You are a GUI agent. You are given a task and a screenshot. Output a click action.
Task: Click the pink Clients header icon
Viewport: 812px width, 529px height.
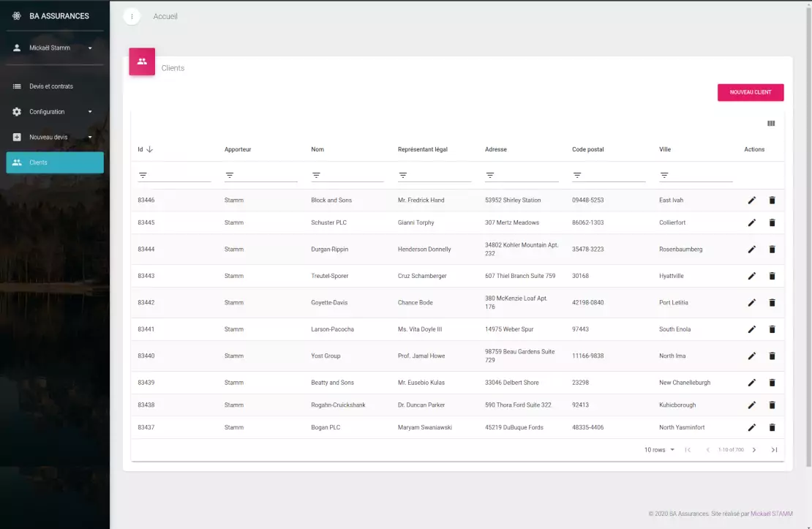point(141,61)
